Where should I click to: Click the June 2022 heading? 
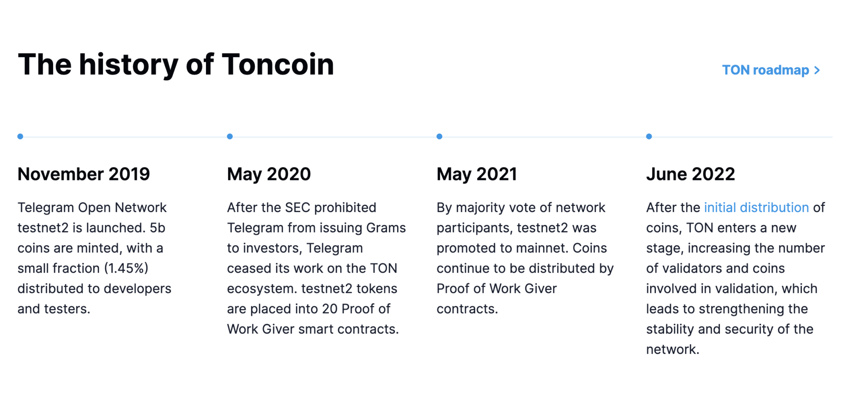690,174
